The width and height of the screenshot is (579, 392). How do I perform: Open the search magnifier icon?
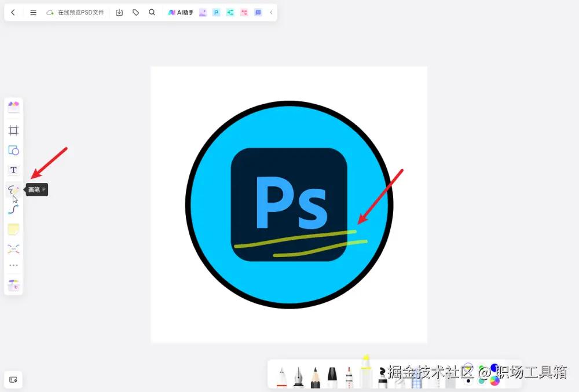(152, 12)
